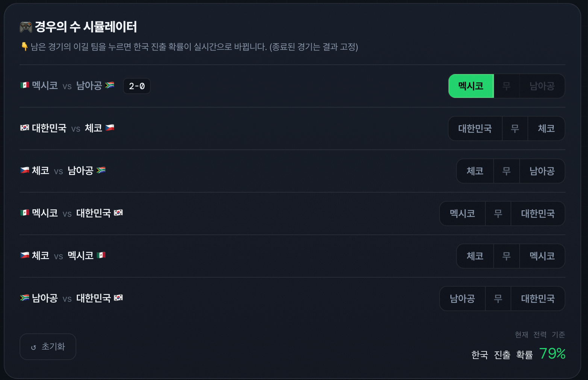This screenshot has height=380, width=588.
Task: Pick 대한민국 win against 남아공
Action: pyautogui.click(x=538, y=299)
